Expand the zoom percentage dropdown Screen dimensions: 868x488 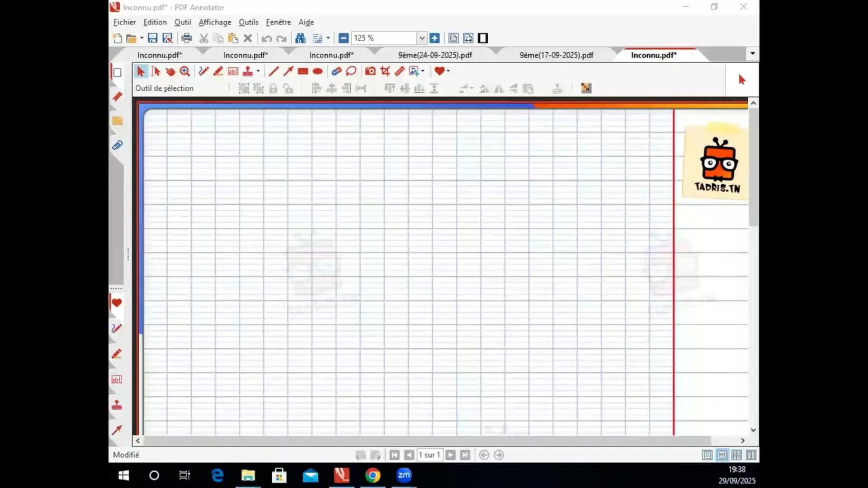coord(421,38)
